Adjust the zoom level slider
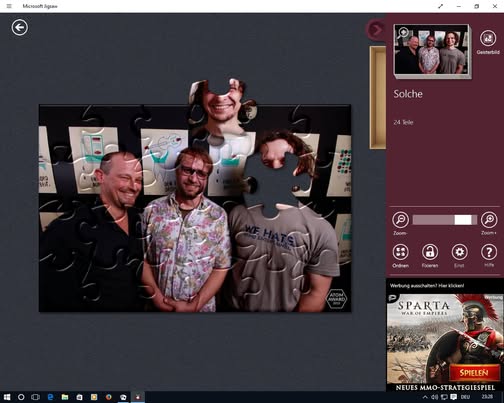The height and width of the screenshot is (403, 504). 445,220
